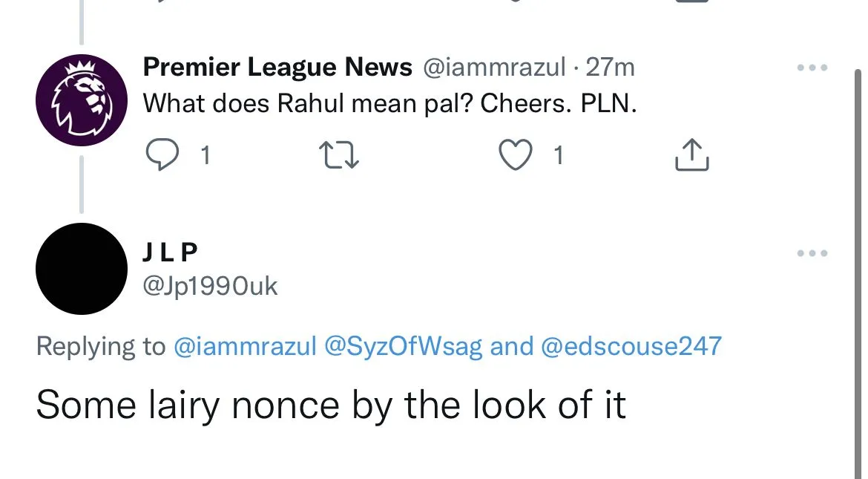868x479 pixels.
Task: Click the J L P display name
Action: (170, 253)
